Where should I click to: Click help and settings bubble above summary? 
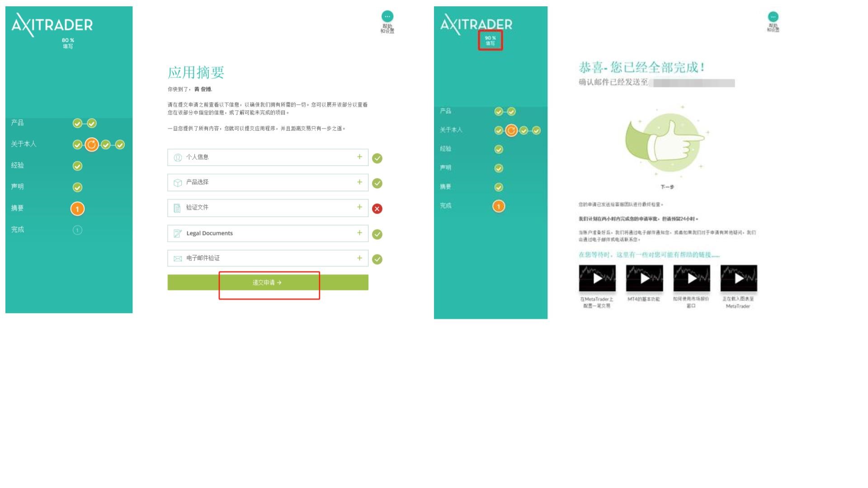(x=387, y=17)
